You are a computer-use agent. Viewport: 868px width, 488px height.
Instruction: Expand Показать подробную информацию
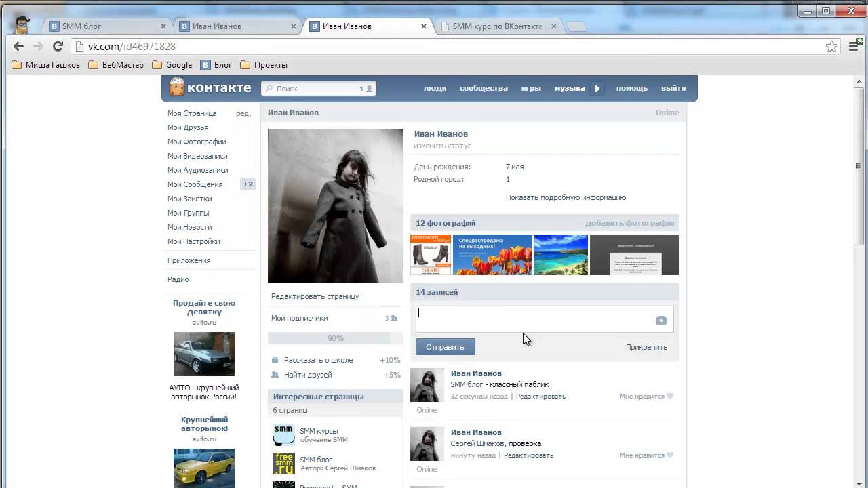click(x=566, y=197)
